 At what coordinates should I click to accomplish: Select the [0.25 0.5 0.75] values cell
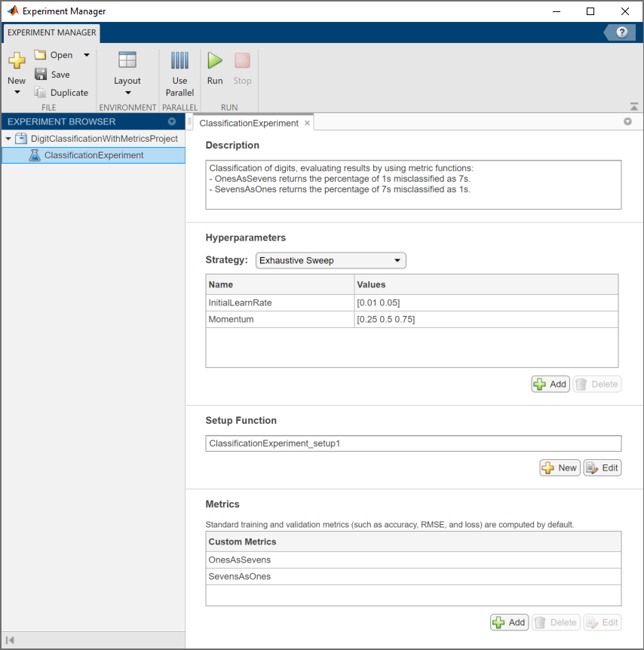click(486, 319)
